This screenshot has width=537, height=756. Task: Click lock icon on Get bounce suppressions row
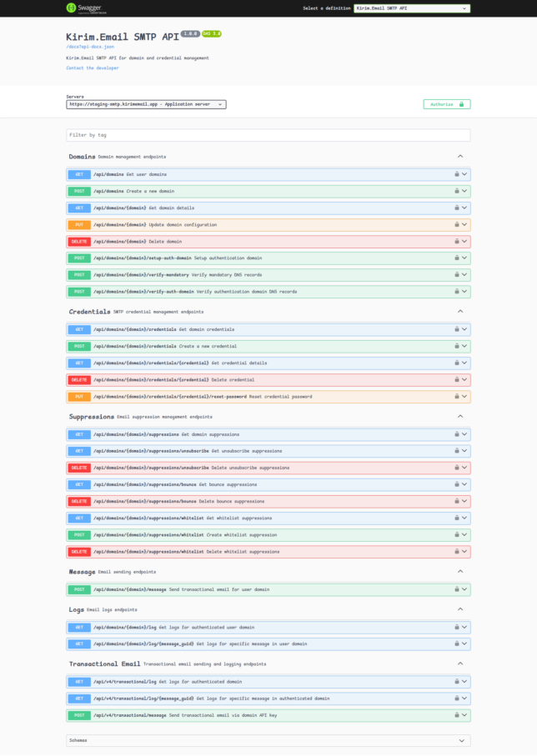[x=456, y=484]
